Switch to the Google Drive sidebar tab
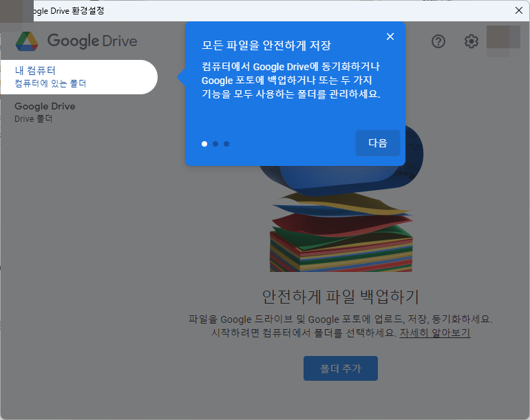This screenshot has width=530, height=420. click(x=45, y=112)
